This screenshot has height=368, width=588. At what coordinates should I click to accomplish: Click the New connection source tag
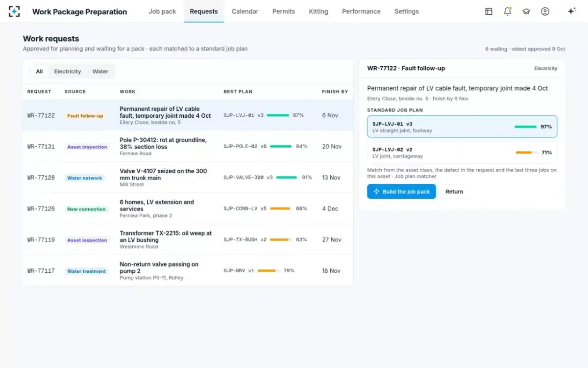click(86, 209)
